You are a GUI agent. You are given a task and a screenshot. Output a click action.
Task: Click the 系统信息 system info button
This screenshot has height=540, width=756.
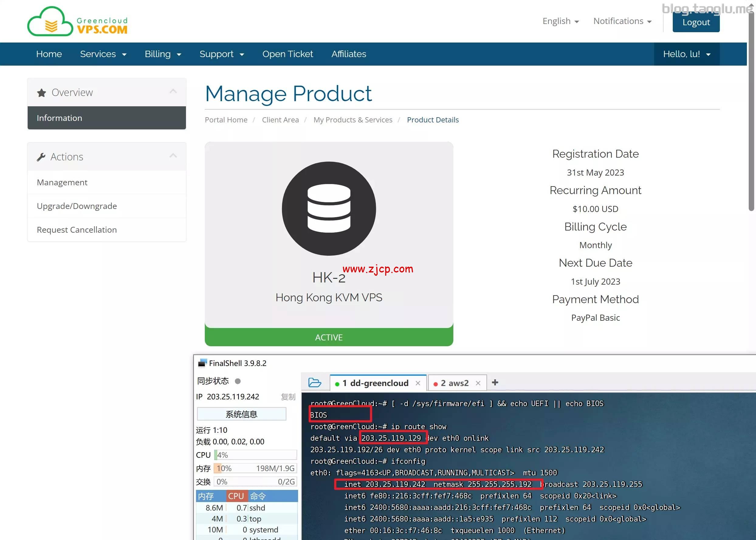(x=242, y=414)
